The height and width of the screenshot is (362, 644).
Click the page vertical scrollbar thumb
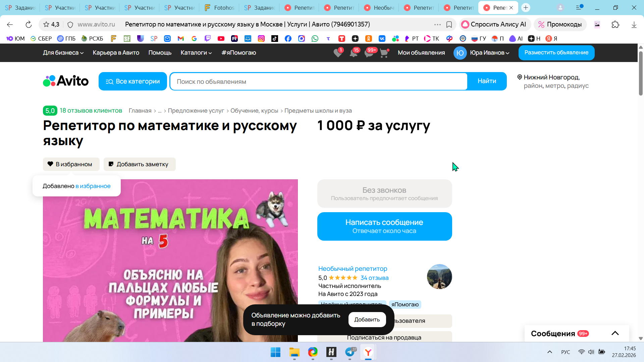pos(641,74)
